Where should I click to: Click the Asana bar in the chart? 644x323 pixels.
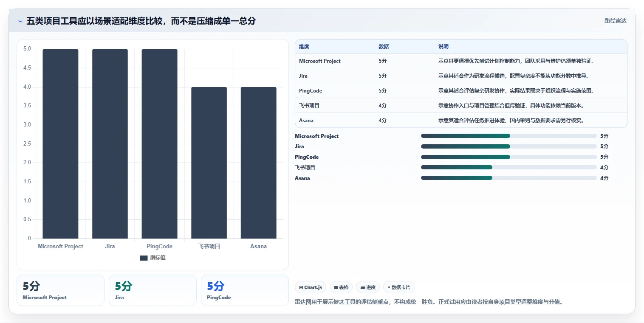point(258,163)
